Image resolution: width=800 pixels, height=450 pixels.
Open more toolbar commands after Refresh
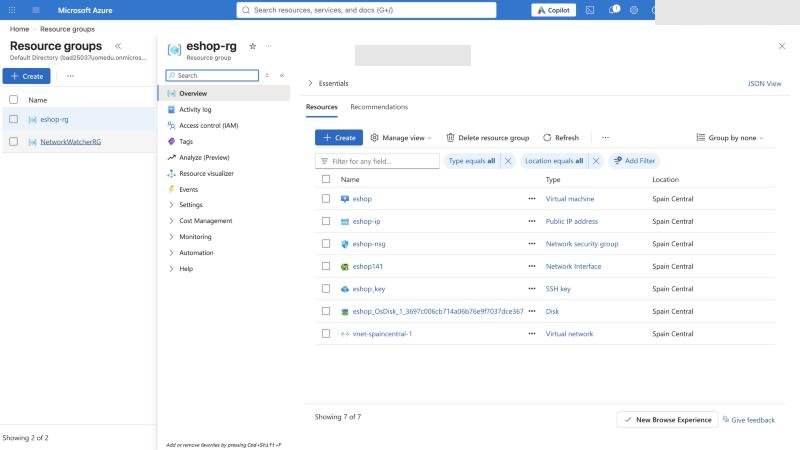tap(605, 137)
